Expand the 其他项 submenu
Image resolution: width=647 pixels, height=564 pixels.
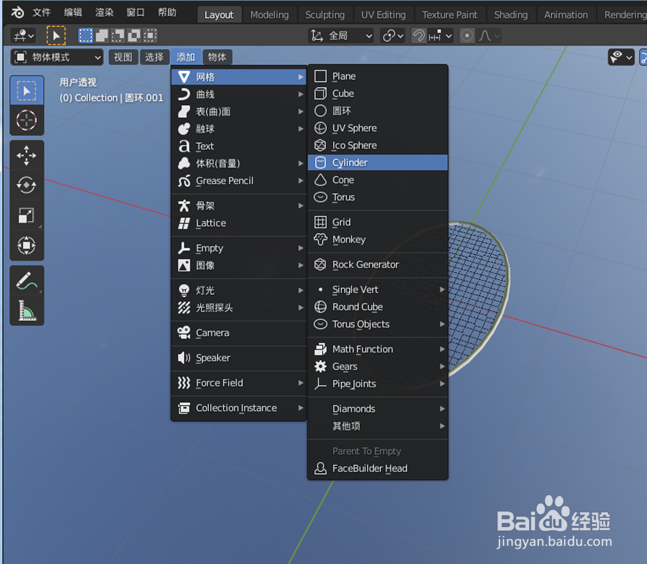click(x=378, y=426)
